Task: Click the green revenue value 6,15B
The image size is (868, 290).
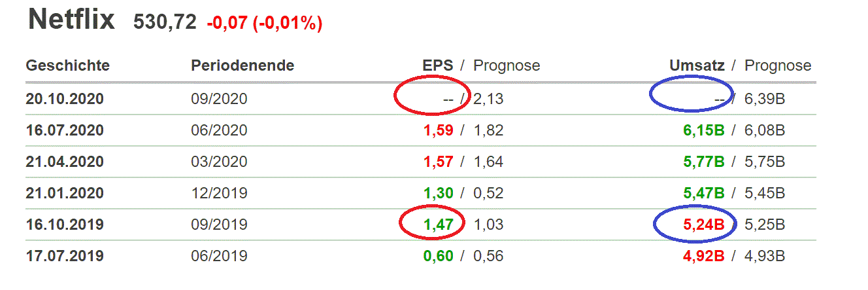Action: coord(703,130)
